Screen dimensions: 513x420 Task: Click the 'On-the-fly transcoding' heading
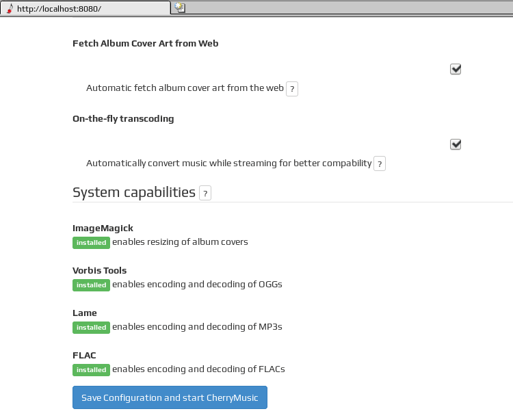[x=123, y=119]
